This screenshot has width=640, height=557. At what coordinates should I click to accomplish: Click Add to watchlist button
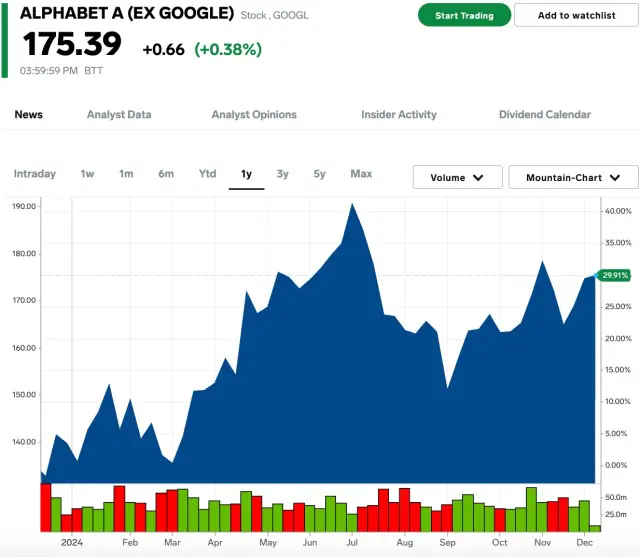tap(576, 15)
